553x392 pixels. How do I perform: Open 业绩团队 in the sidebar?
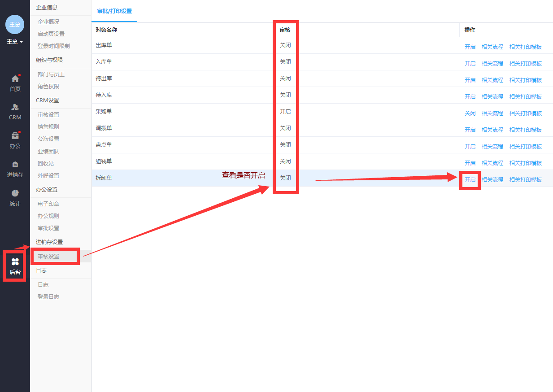(48, 151)
